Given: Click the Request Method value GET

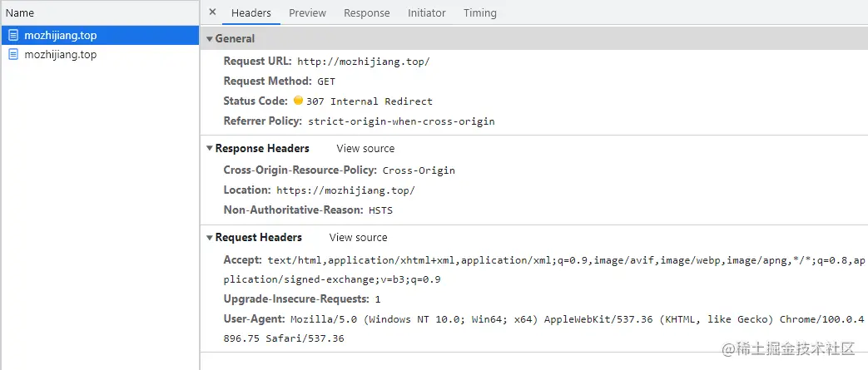Looking at the screenshot, I should [326, 81].
